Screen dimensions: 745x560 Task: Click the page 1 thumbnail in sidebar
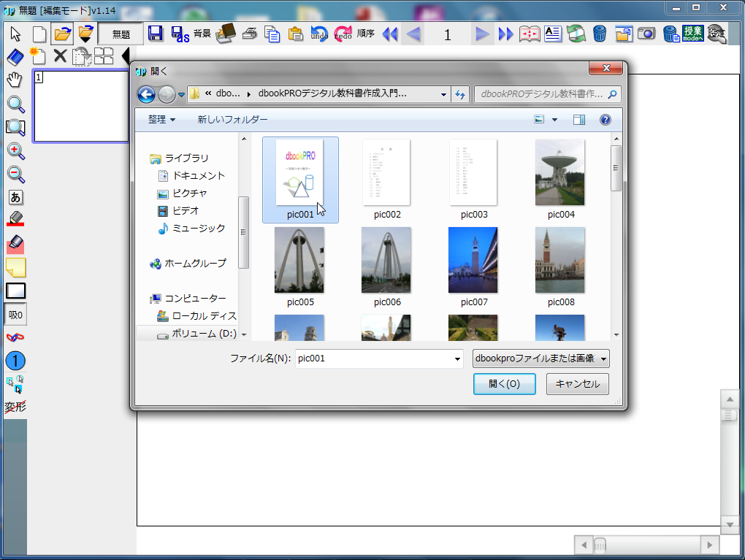pos(81,105)
